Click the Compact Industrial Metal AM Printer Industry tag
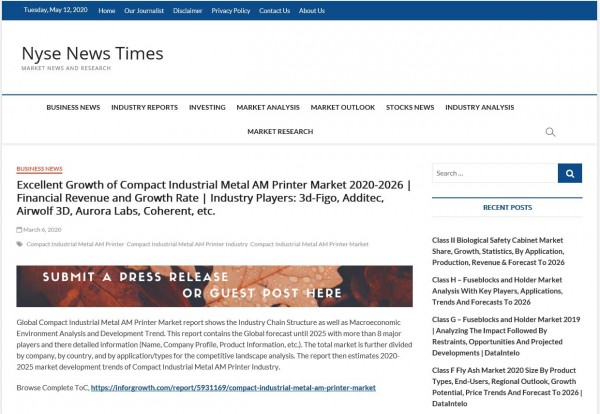This screenshot has width=600, height=414. pyautogui.click(x=187, y=244)
